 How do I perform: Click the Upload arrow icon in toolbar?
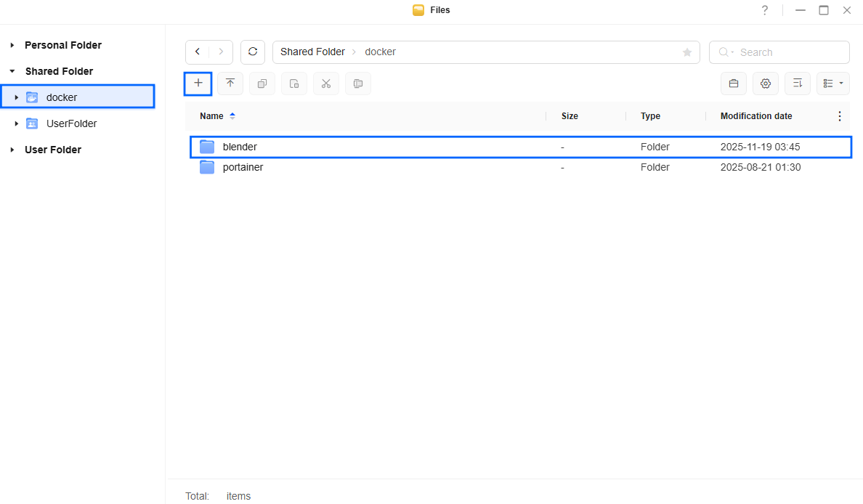[230, 84]
